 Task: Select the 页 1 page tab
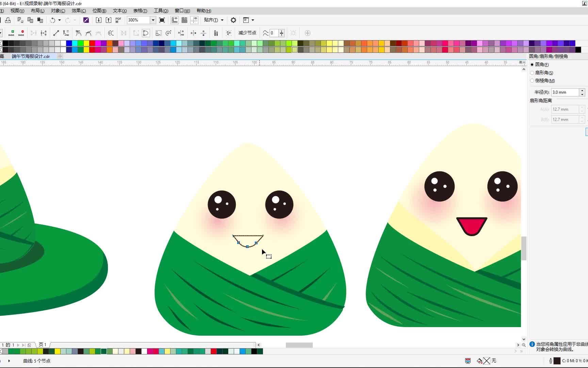(43, 345)
